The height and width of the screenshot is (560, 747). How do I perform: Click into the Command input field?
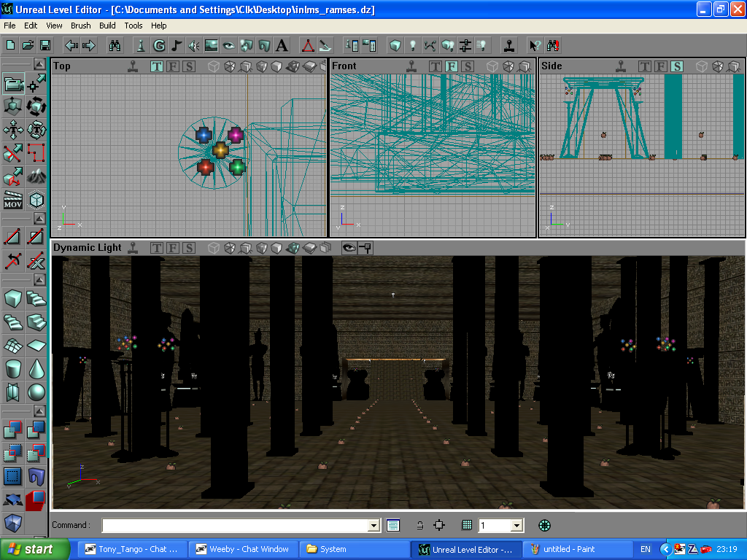(235, 525)
